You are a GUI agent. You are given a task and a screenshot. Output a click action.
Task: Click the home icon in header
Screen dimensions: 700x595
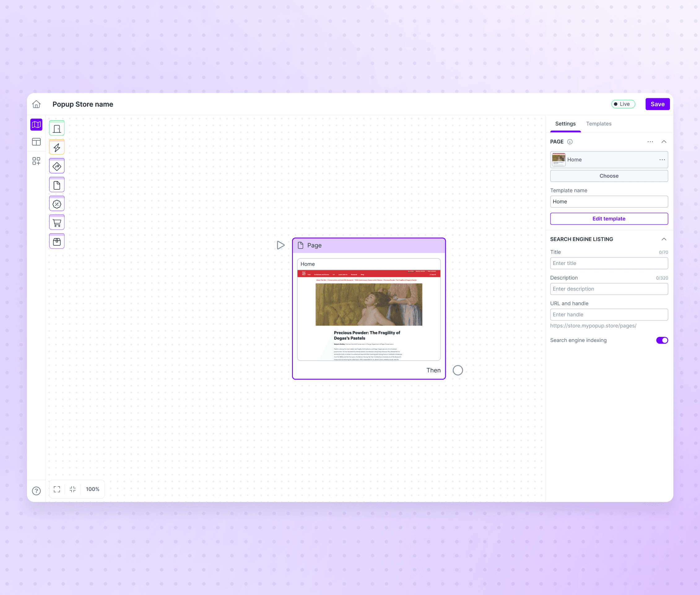pyautogui.click(x=37, y=104)
